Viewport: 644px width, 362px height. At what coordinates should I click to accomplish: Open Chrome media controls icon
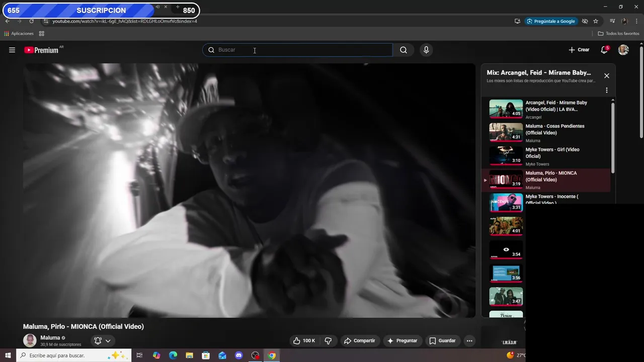click(612, 21)
